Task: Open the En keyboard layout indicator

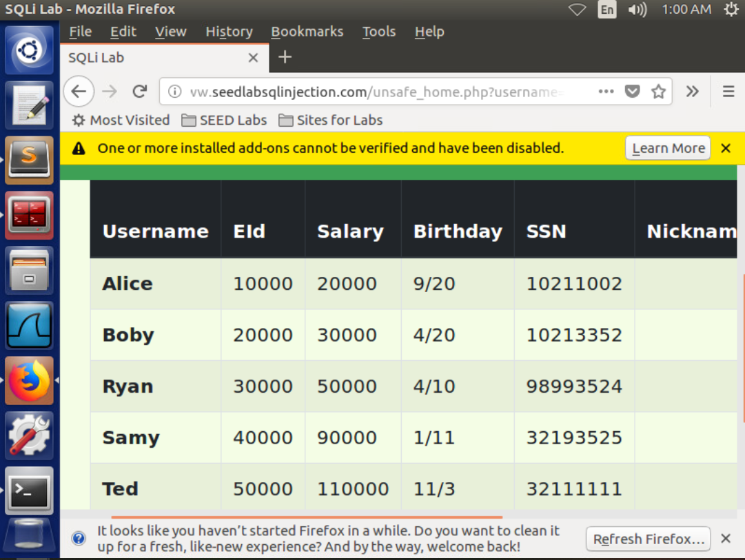Action: (x=606, y=10)
